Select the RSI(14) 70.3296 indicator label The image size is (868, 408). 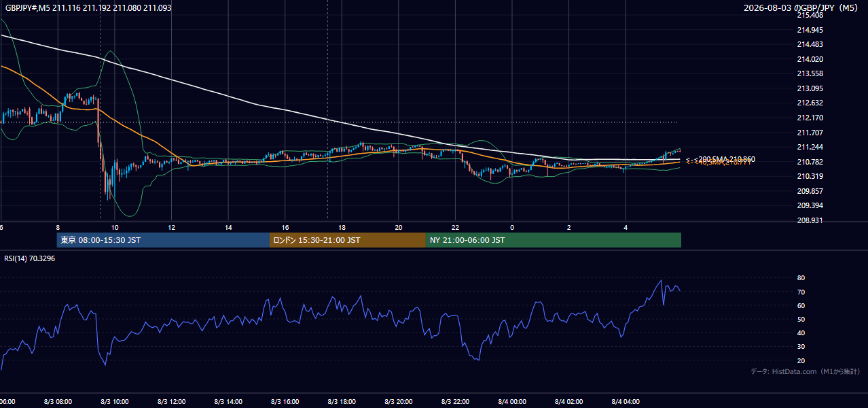(x=30, y=258)
